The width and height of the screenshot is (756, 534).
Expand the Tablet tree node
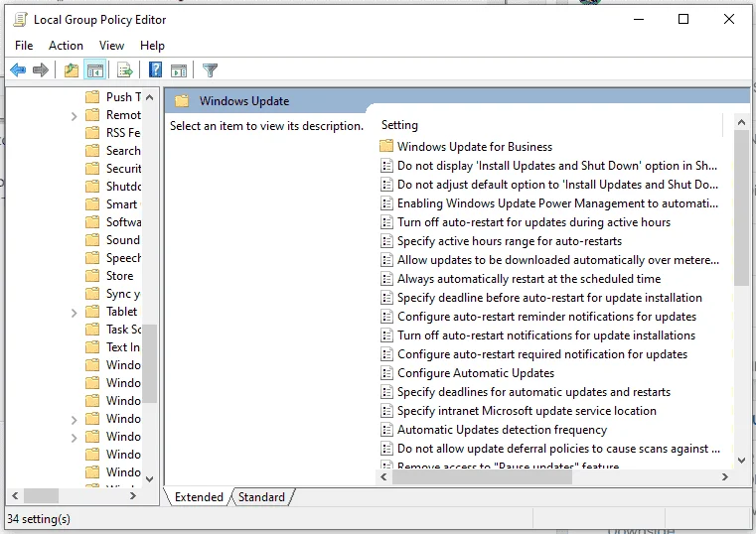tap(74, 313)
